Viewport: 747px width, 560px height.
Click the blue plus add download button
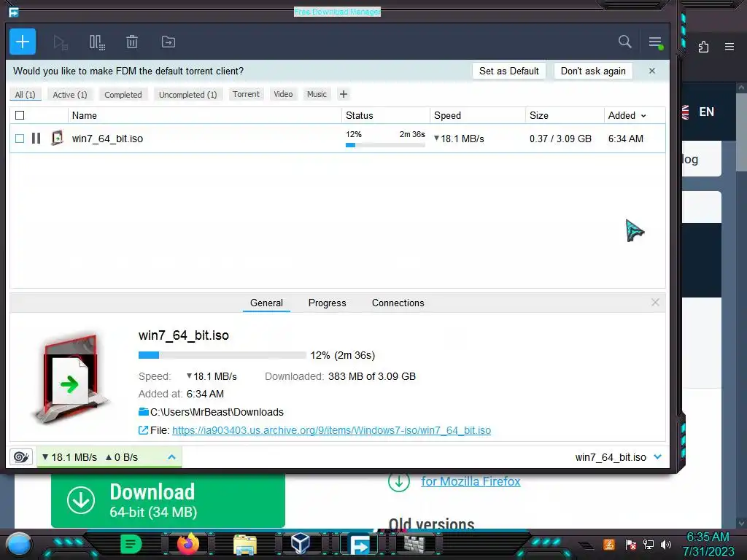(x=23, y=42)
